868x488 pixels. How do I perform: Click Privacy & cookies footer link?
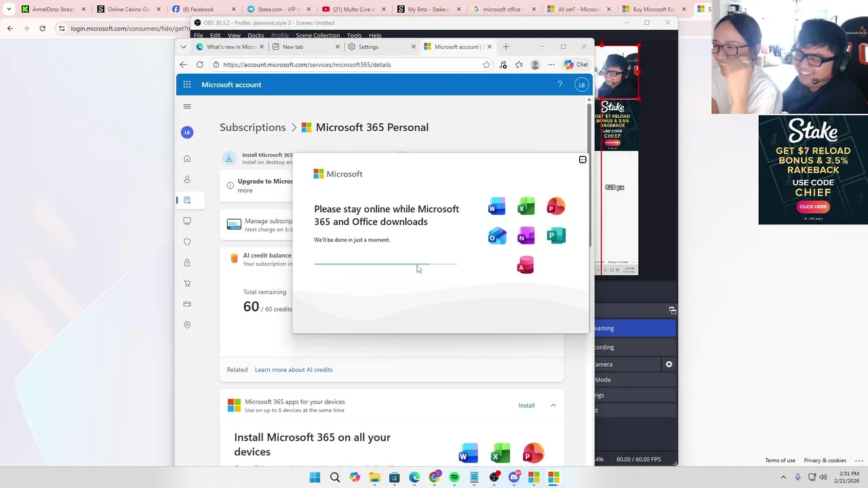(x=825, y=461)
